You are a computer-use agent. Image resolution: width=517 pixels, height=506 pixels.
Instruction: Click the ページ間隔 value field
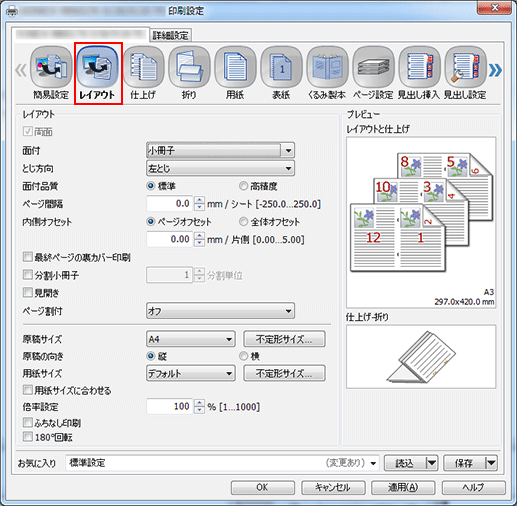coord(170,204)
